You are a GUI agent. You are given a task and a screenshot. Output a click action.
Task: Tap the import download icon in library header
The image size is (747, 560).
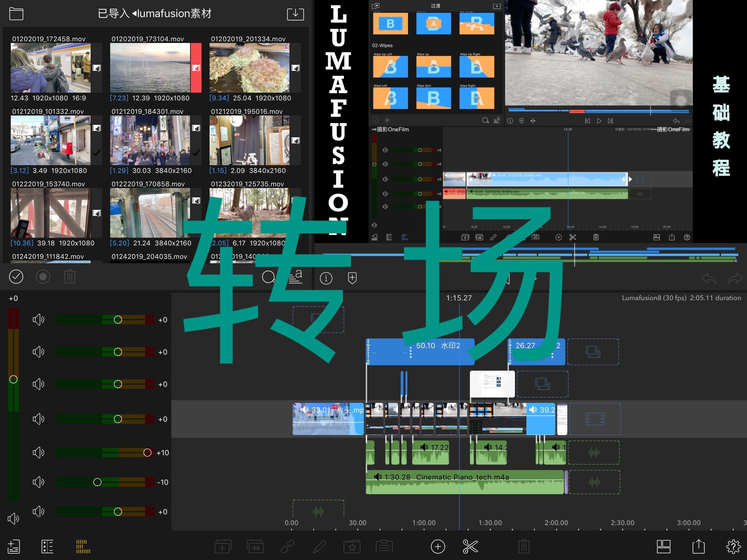[x=295, y=14]
